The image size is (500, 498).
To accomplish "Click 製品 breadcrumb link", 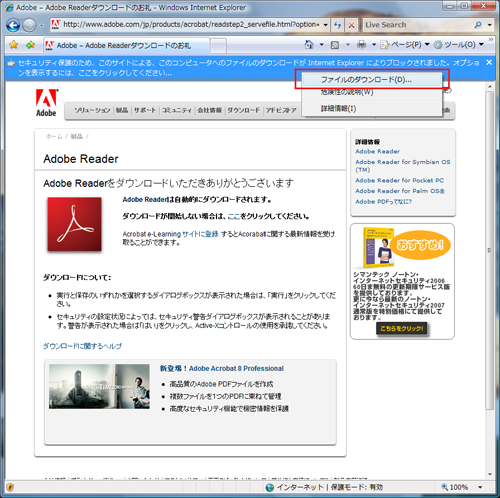I will (x=76, y=136).
